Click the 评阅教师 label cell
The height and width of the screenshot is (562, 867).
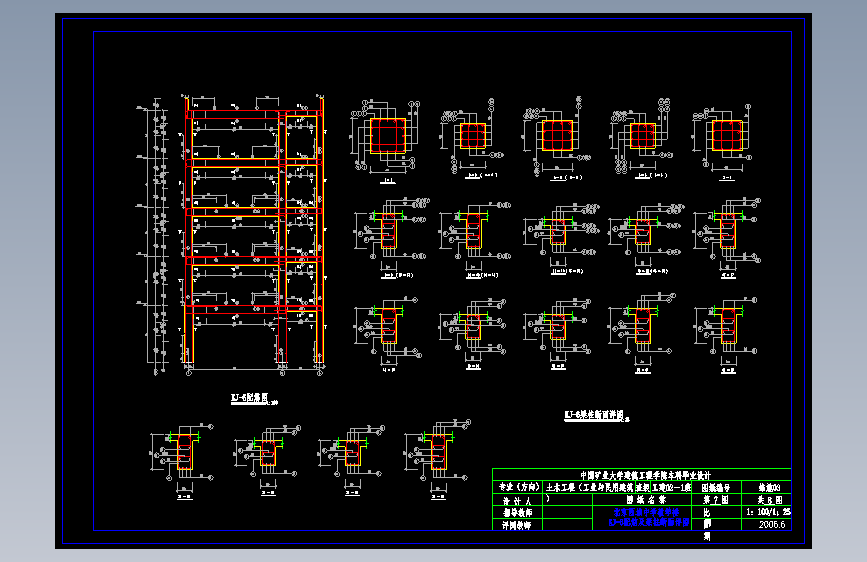coord(517,525)
